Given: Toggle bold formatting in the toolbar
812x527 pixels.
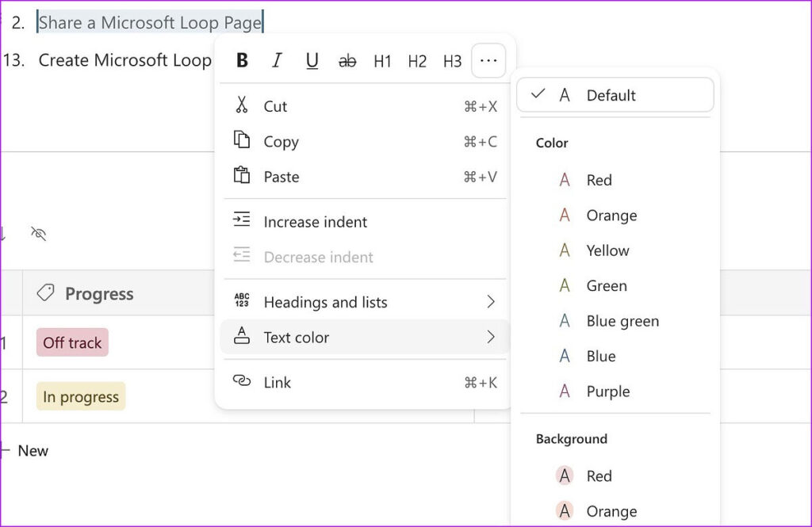Looking at the screenshot, I should tap(241, 60).
